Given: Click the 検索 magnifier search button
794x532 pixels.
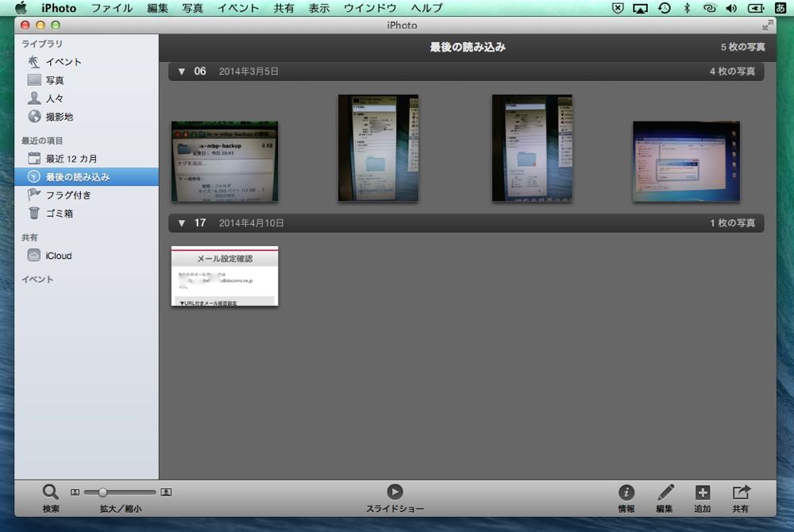Looking at the screenshot, I should [51, 499].
